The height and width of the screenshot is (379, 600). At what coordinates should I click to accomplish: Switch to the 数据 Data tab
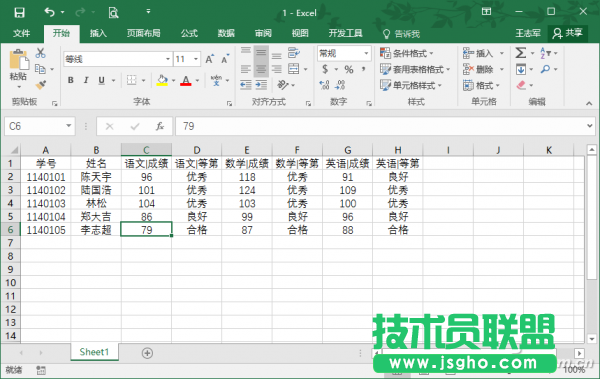click(x=226, y=33)
